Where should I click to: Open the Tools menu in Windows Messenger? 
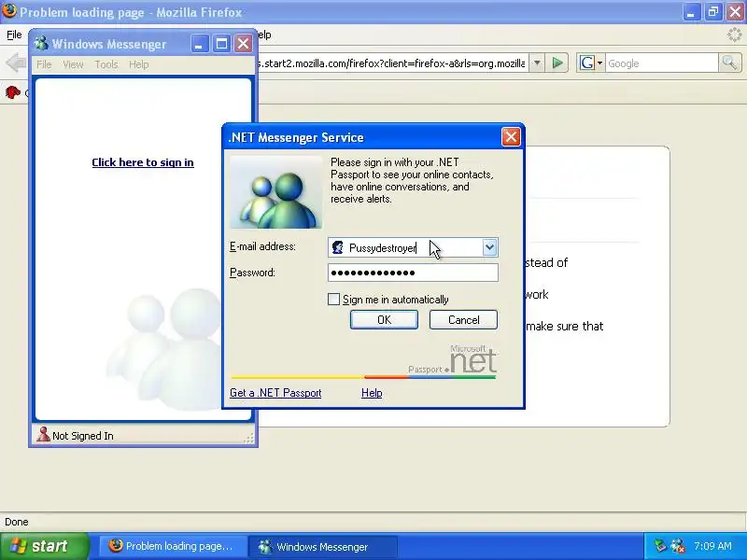[x=106, y=64]
